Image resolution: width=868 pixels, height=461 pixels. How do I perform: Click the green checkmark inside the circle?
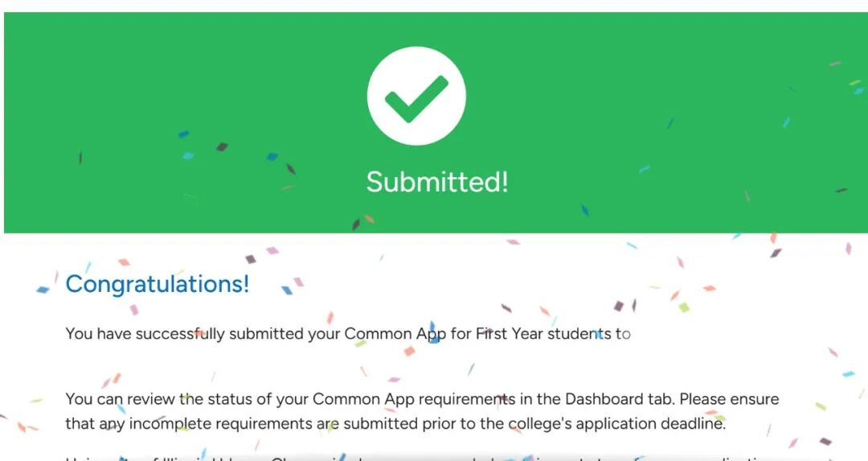point(416,98)
